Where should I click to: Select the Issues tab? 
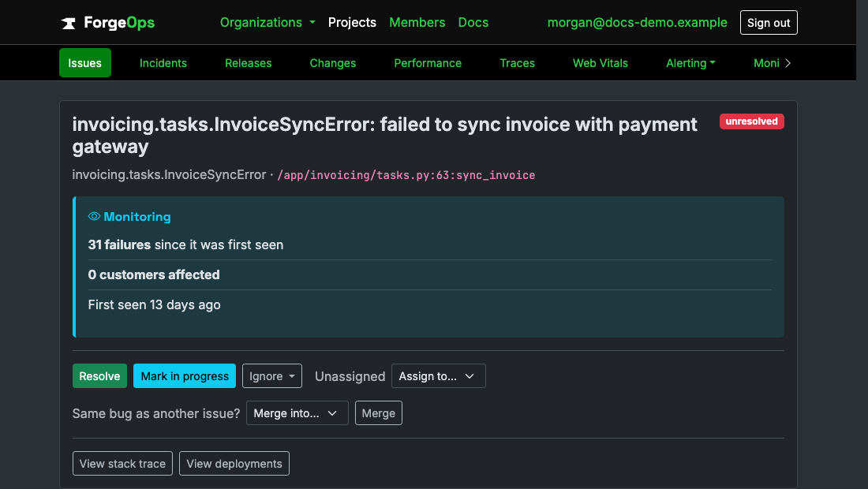[x=84, y=63]
